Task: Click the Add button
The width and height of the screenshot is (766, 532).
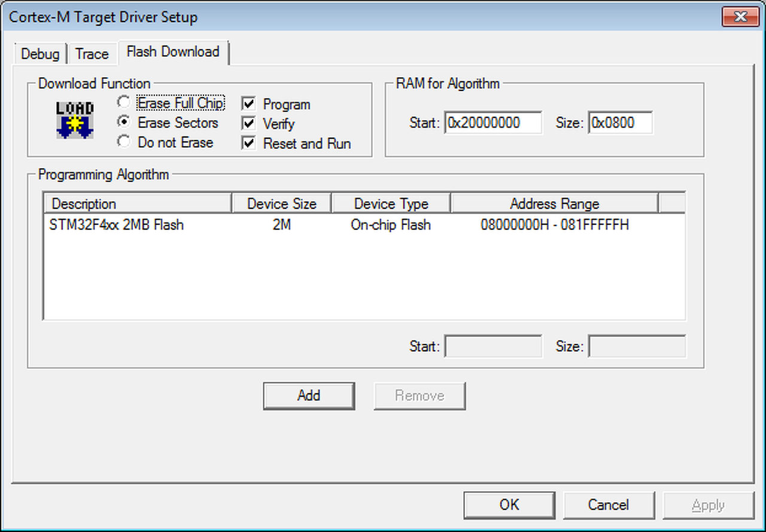Action: coord(309,396)
